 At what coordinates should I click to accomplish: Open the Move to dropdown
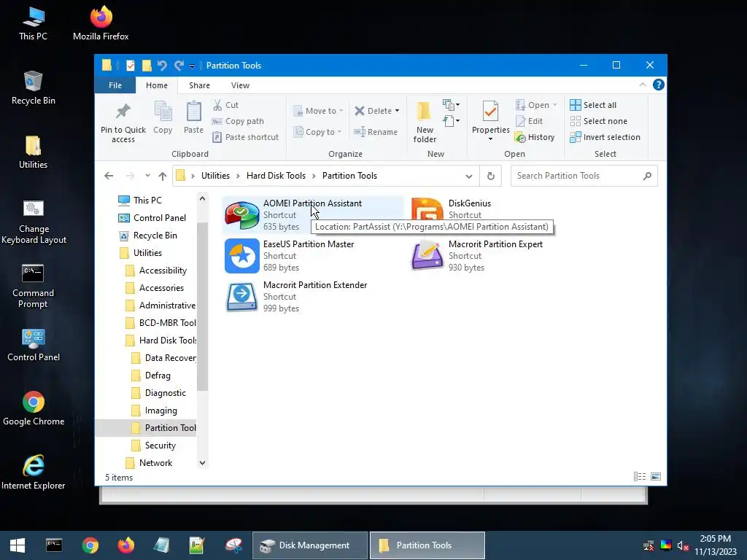318,111
